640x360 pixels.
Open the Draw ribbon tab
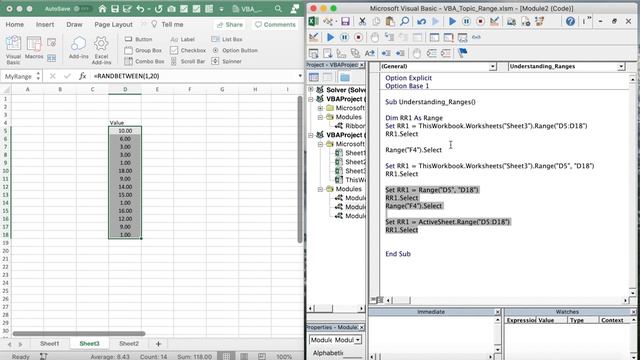tap(74, 24)
